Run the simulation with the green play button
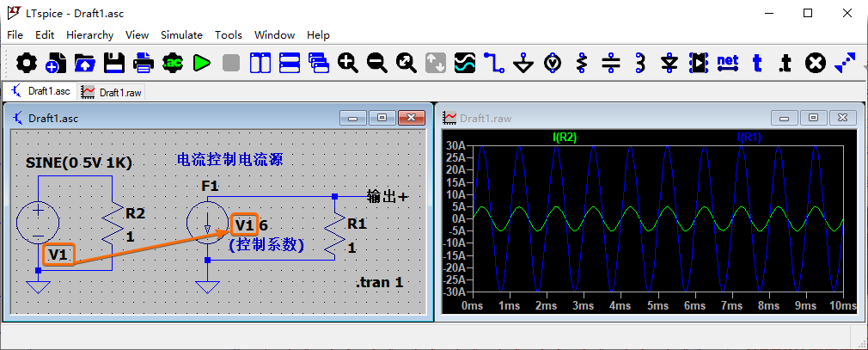 pos(202,63)
